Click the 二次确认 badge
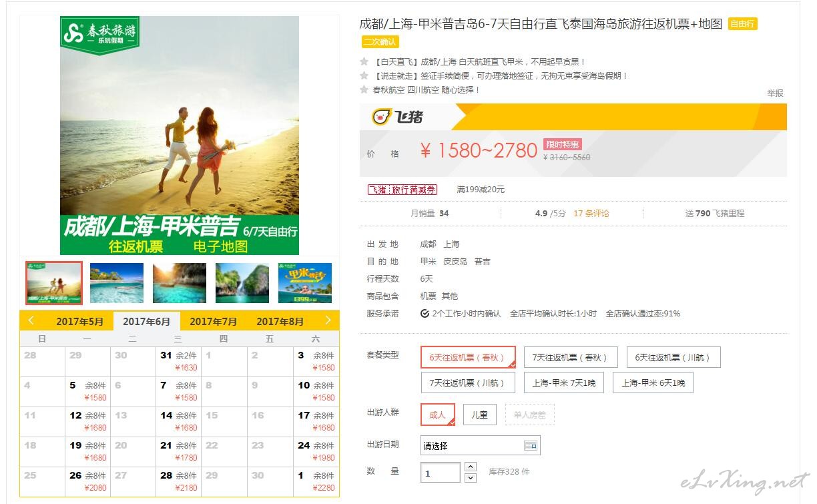The image size is (817, 504). coord(380,41)
